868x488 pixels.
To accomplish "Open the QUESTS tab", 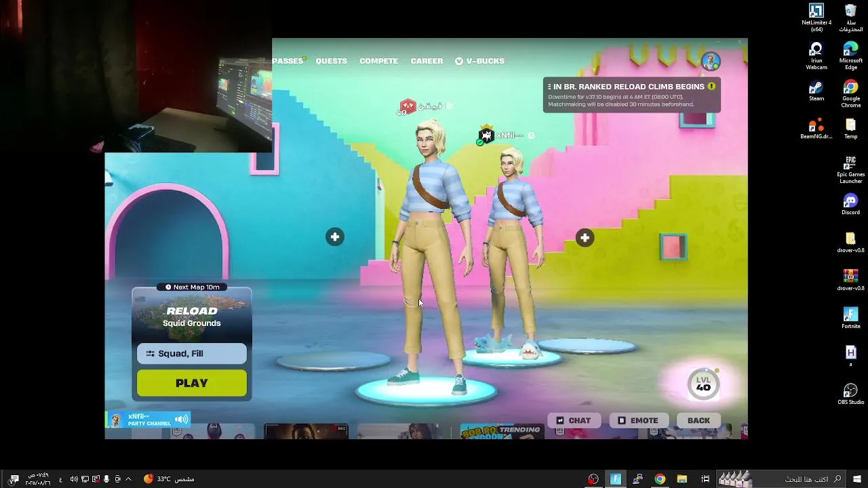I will pyautogui.click(x=332, y=61).
